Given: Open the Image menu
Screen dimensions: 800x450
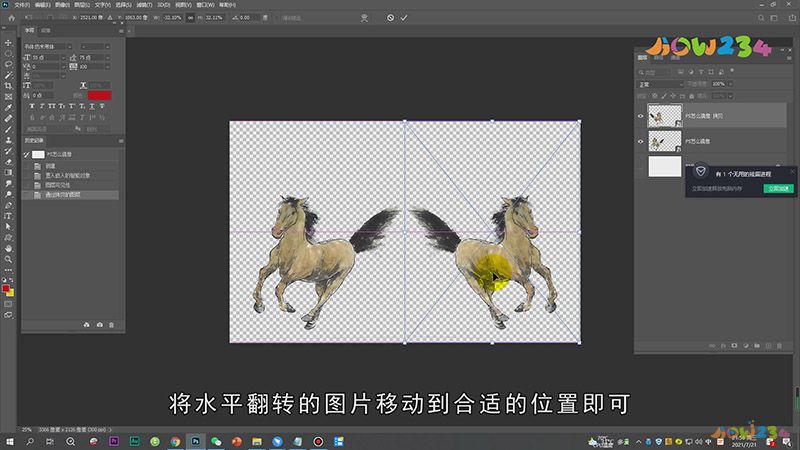Looking at the screenshot, I should pyautogui.click(x=62, y=5).
